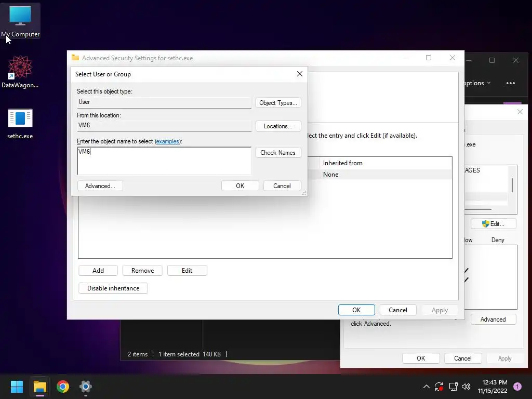Screen dimensions: 532x399
Task: Confirm with OK in Select User dialog
Action: point(240,186)
